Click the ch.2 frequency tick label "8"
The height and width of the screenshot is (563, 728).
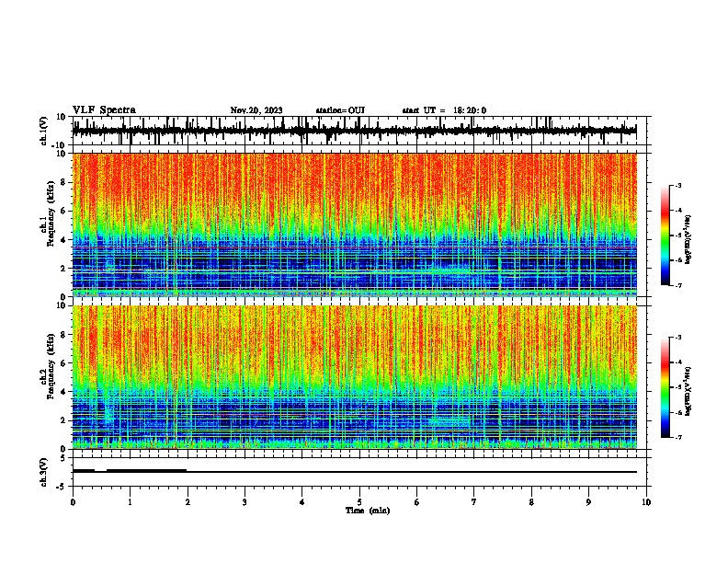[x=63, y=335]
